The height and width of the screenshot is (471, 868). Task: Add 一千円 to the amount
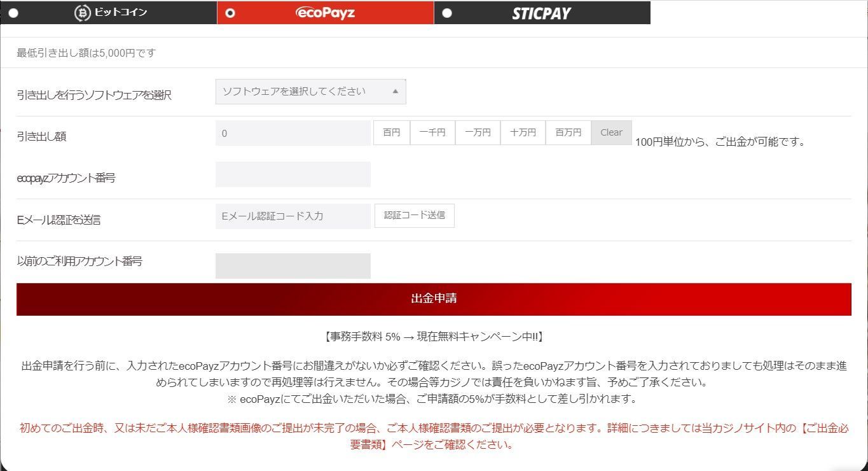coord(432,133)
